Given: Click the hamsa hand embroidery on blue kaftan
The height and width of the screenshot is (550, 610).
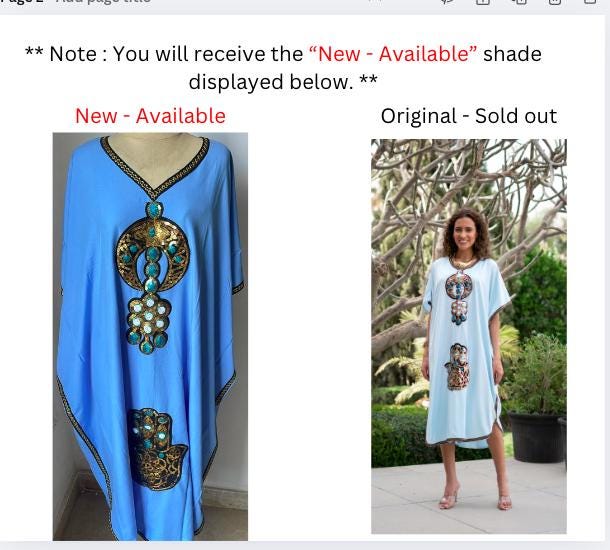Looking at the screenshot, I should coord(157,448).
